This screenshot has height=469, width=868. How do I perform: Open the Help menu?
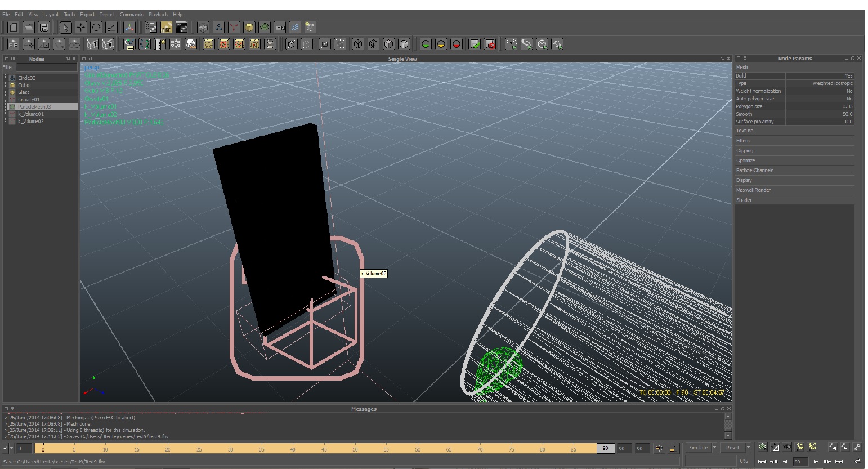point(178,15)
